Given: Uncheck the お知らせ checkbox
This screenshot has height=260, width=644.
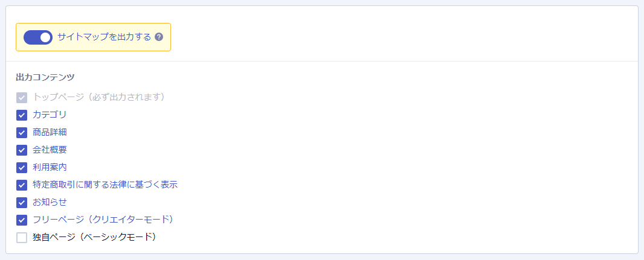Looking at the screenshot, I should [x=22, y=203].
